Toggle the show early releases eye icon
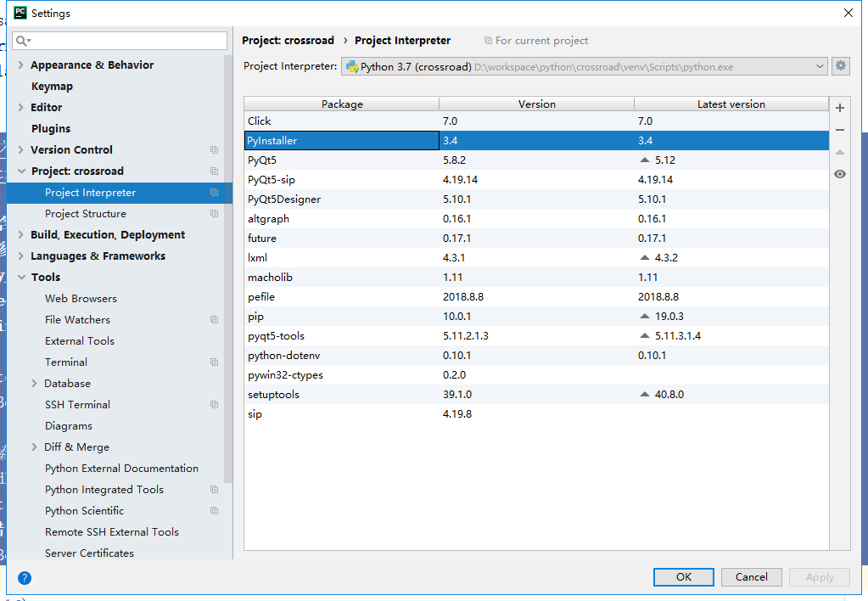868x601 pixels. [840, 175]
